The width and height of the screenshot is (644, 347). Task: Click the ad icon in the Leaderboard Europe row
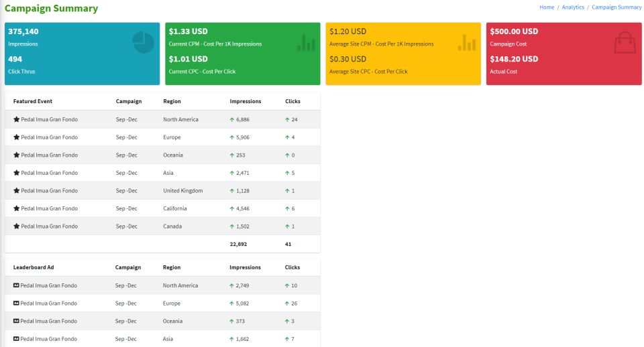[17, 303]
